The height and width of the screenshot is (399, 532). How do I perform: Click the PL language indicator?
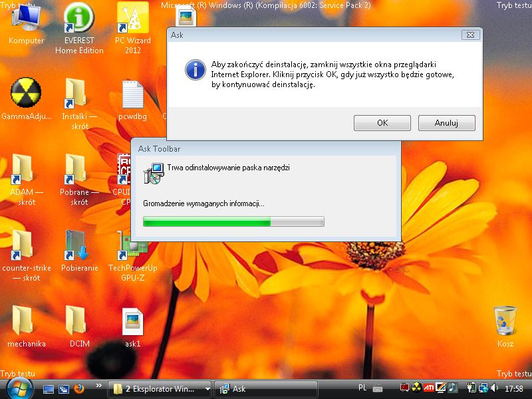(362, 388)
